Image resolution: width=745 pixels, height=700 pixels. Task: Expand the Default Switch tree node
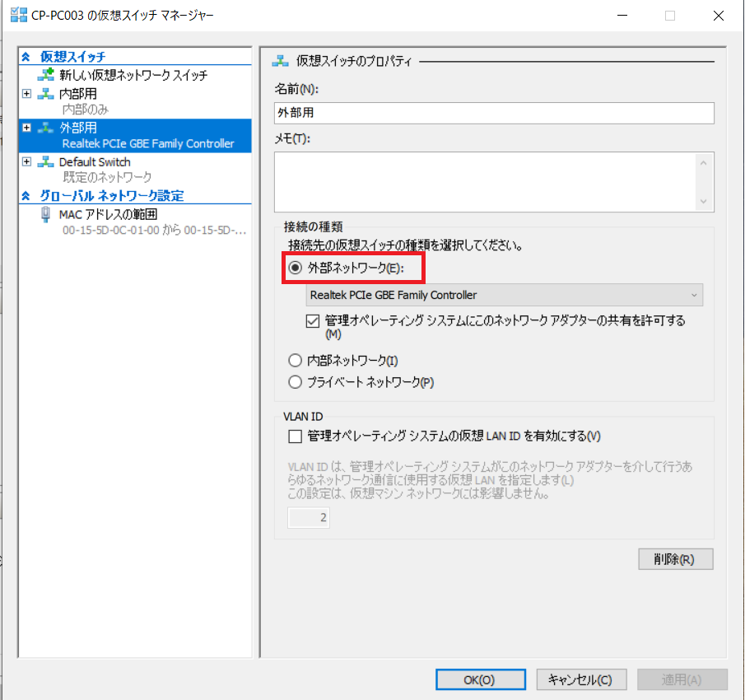(27, 162)
